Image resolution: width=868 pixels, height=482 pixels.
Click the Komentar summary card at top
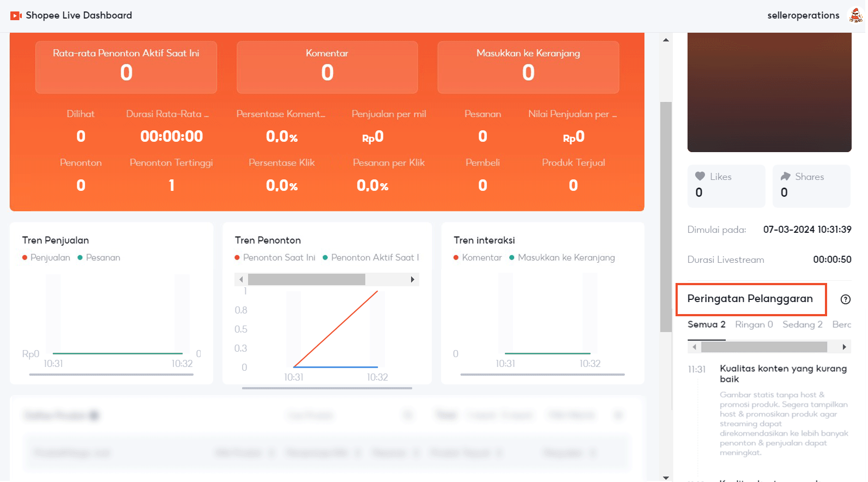(x=327, y=67)
